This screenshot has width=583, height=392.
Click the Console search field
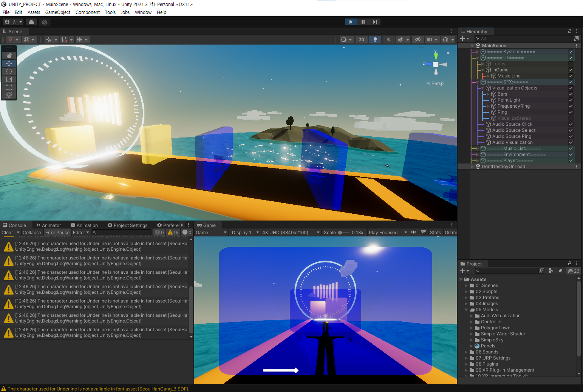(x=122, y=233)
